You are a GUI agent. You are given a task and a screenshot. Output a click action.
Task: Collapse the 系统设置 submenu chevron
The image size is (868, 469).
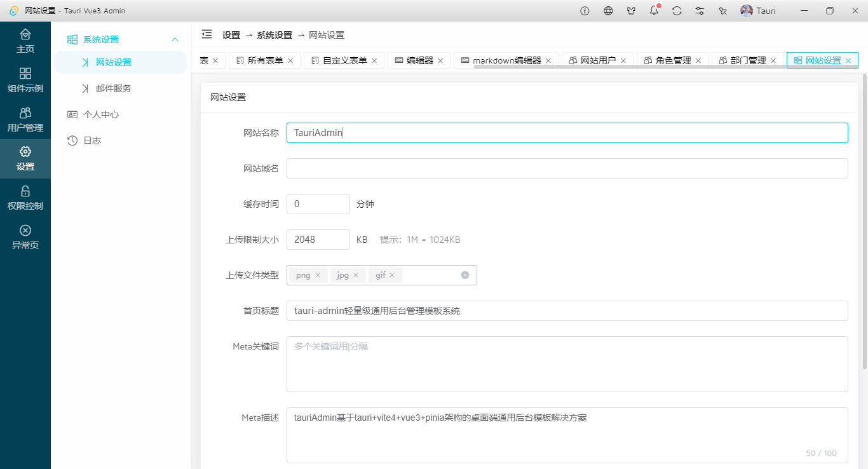(175, 39)
